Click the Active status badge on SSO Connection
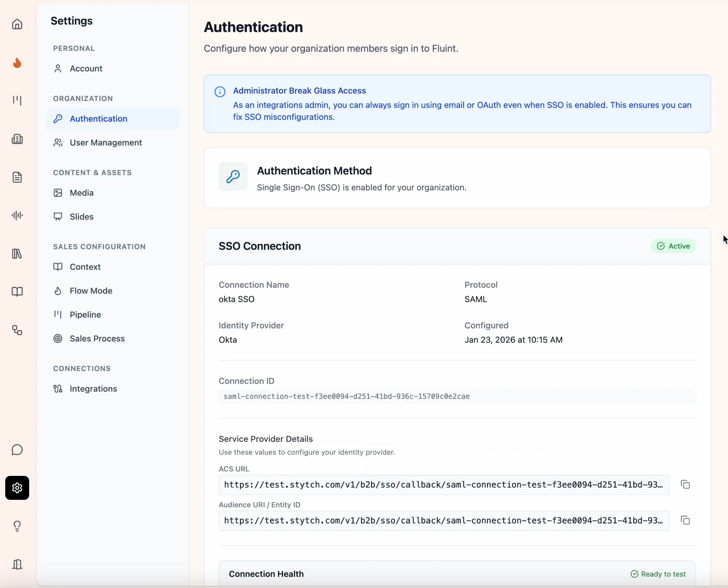 pyautogui.click(x=674, y=246)
